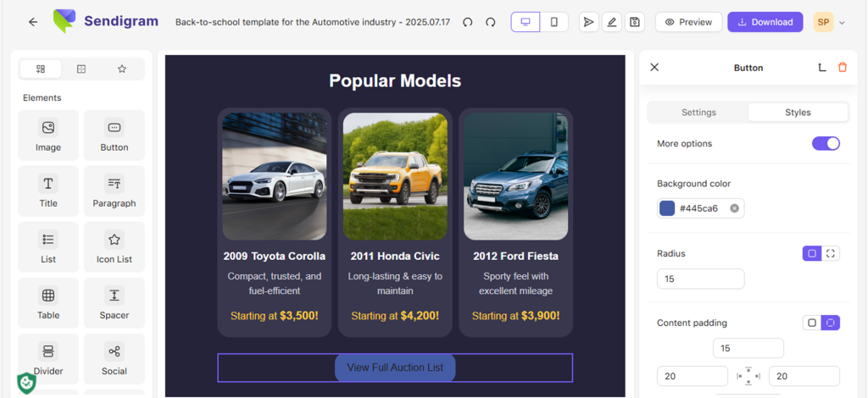This screenshot has width=868, height=398.
Task: Select the Image element
Action: 48,135
